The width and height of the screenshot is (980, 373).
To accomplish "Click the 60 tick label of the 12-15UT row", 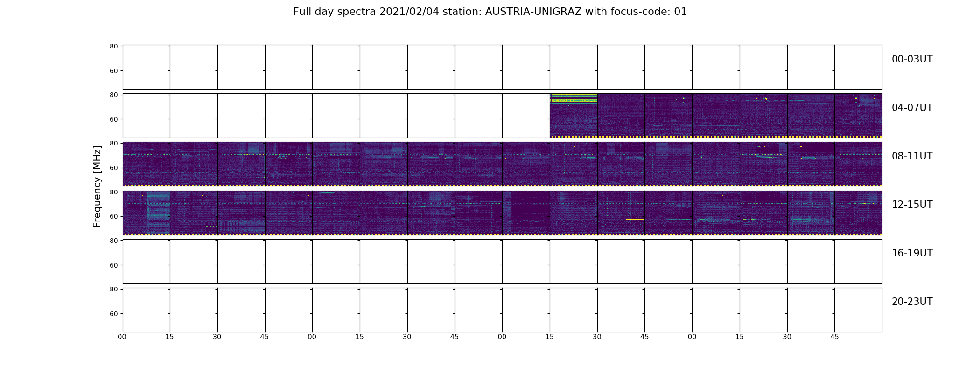I will pyautogui.click(x=113, y=216).
